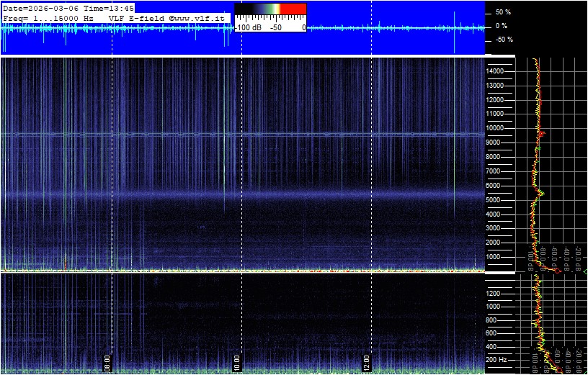The height and width of the screenshot is (375, 588).
Task: Click the -50 % amplitude scale label
Action: point(502,40)
